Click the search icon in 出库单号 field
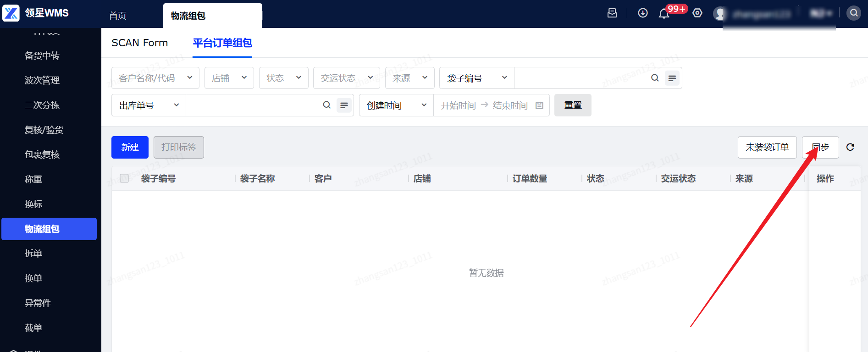This screenshot has width=868, height=352. pos(327,105)
